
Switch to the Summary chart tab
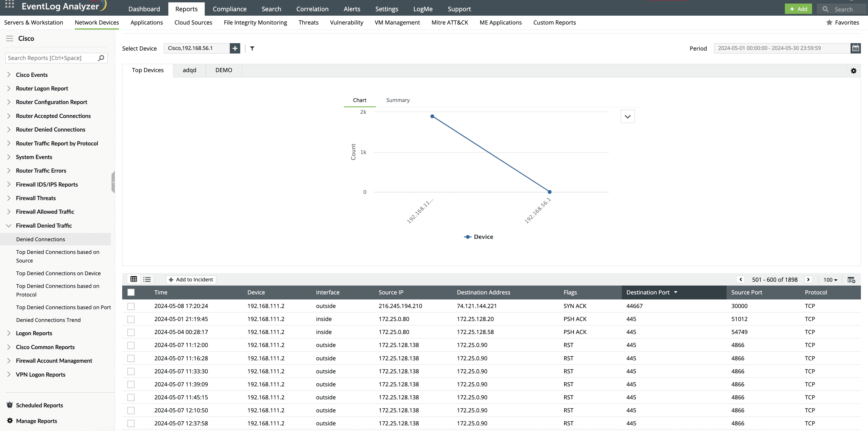398,100
